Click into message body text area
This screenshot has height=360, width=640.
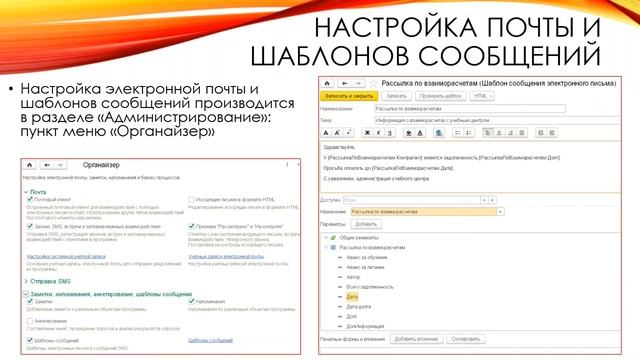point(470,167)
